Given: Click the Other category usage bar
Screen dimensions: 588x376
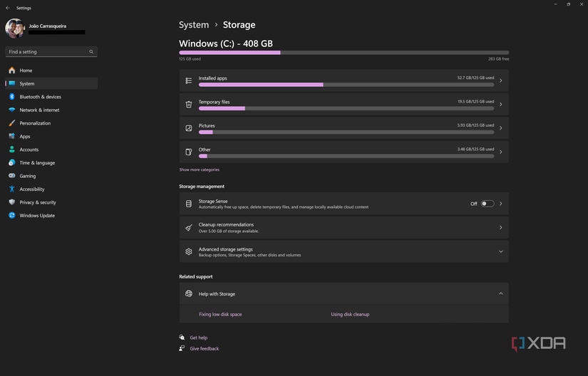Looking at the screenshot, I should (x=346, y=156).
